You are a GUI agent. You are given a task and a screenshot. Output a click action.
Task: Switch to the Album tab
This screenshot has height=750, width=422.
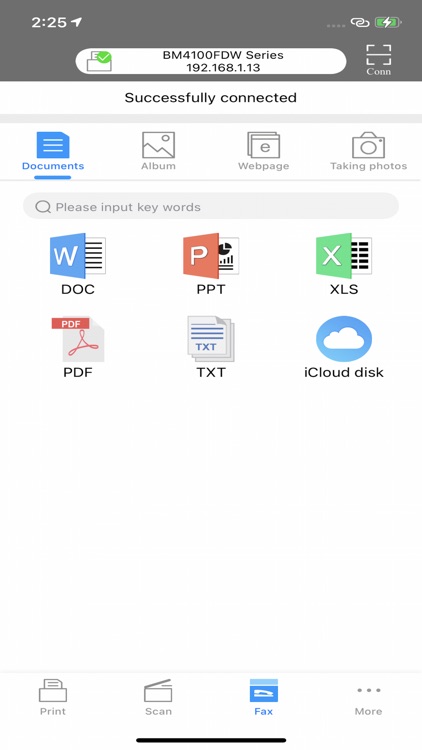point(158,152)
